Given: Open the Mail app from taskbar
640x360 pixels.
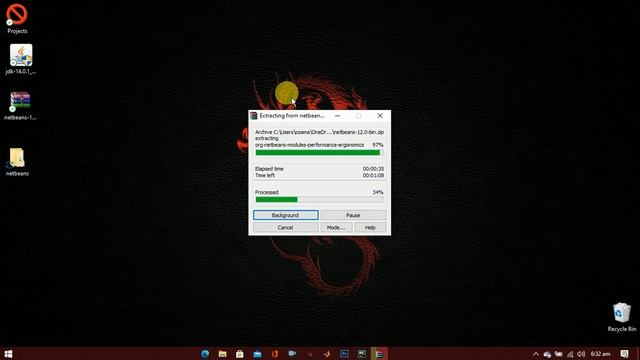Looking at the screenshot, I should [x=257, y=353].
